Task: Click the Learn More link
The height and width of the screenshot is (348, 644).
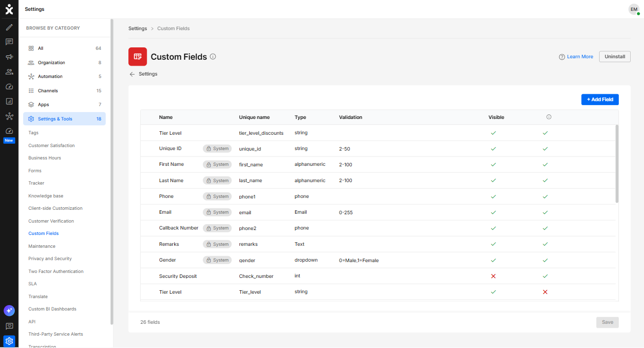Action: pos(580,57)
